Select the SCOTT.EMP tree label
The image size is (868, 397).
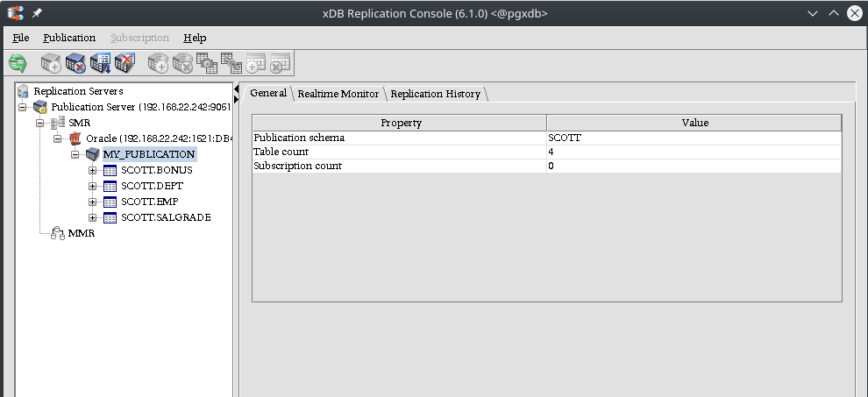coord(149,202)
